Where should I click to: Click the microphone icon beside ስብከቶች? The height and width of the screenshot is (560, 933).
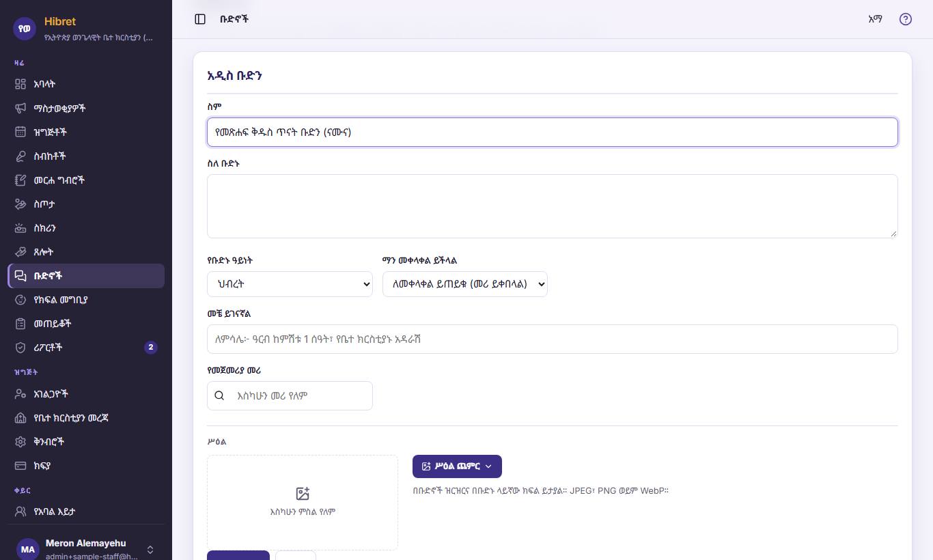pos(20,156)
